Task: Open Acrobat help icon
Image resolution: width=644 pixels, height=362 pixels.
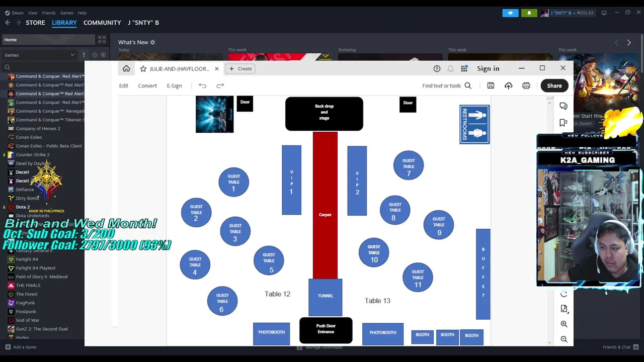Action: [437, 68]
